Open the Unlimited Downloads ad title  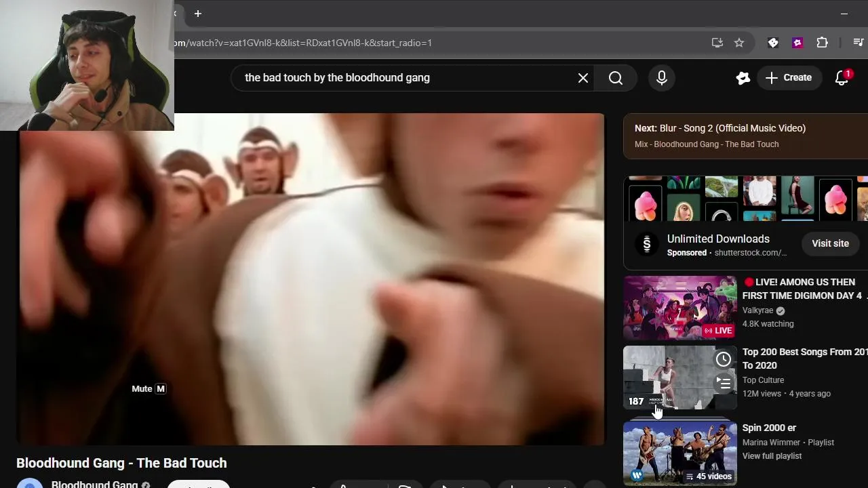pos(718,239)
